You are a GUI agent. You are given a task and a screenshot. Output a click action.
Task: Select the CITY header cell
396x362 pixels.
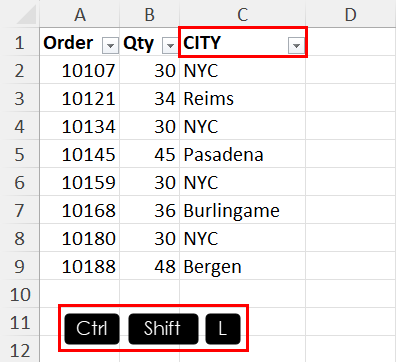click(243, 42)
